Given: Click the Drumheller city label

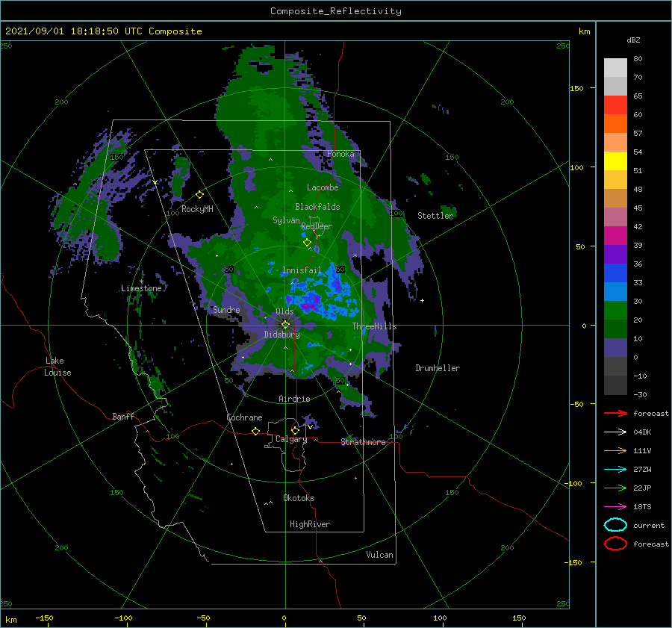Looking at the screenshot, I should tap(438, 368).
